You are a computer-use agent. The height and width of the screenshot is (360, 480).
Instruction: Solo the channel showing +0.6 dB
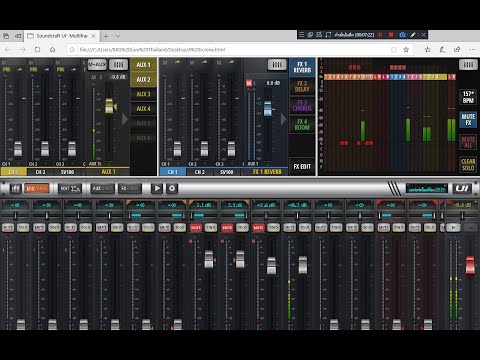click(273, 228)
